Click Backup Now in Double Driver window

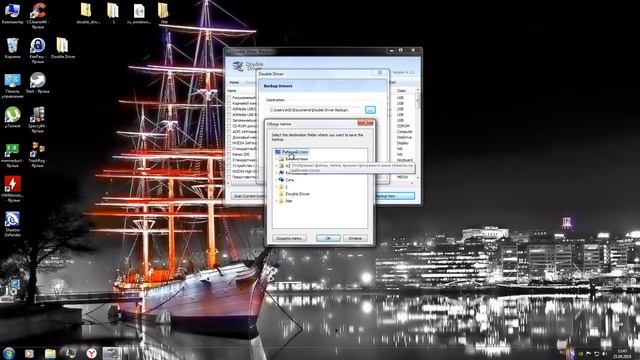[x=395, y=196]
